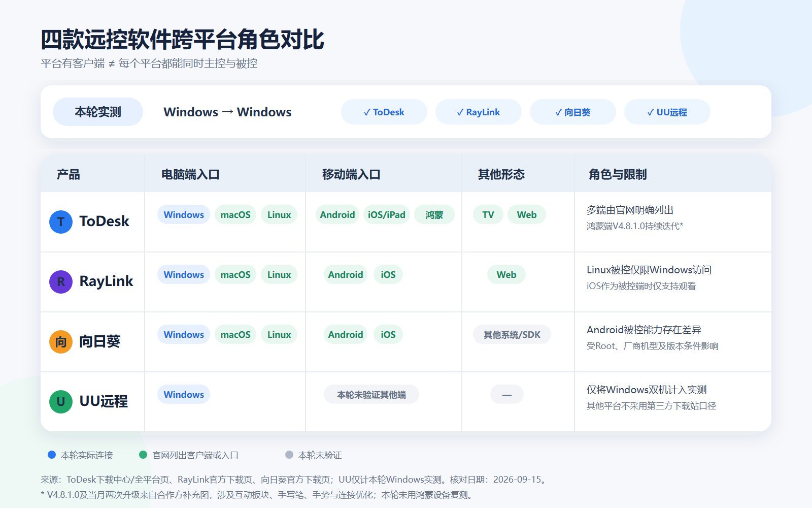Image resolution: width=812 pixels, height=508 pixels.
Task: Click the 移动端入口 column header
Action: (351, 174)
